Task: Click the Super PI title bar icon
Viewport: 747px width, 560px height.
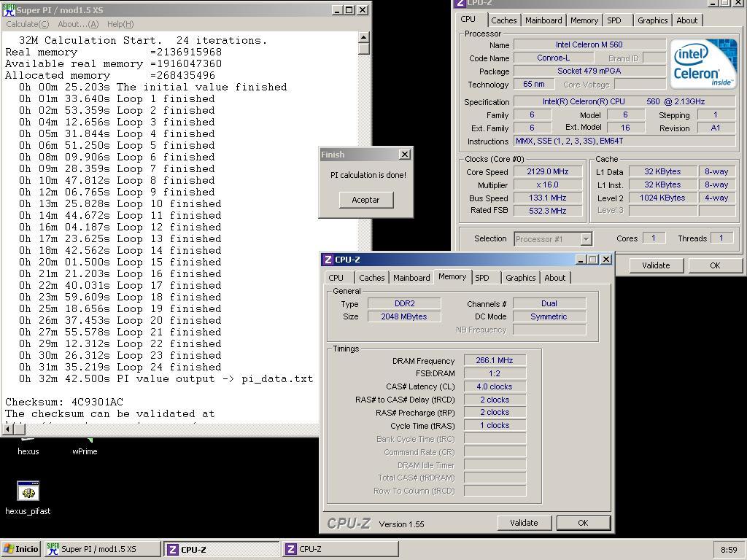Action: [x=9, y=9]
